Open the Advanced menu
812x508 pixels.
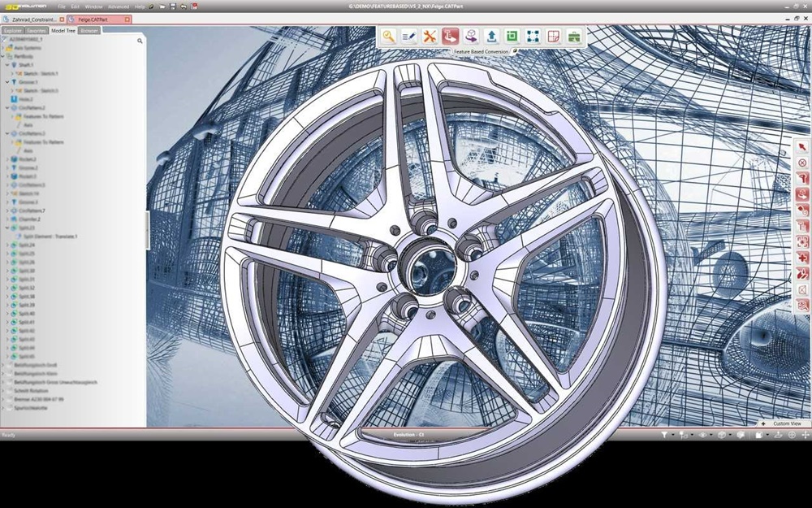click(119, 7)
